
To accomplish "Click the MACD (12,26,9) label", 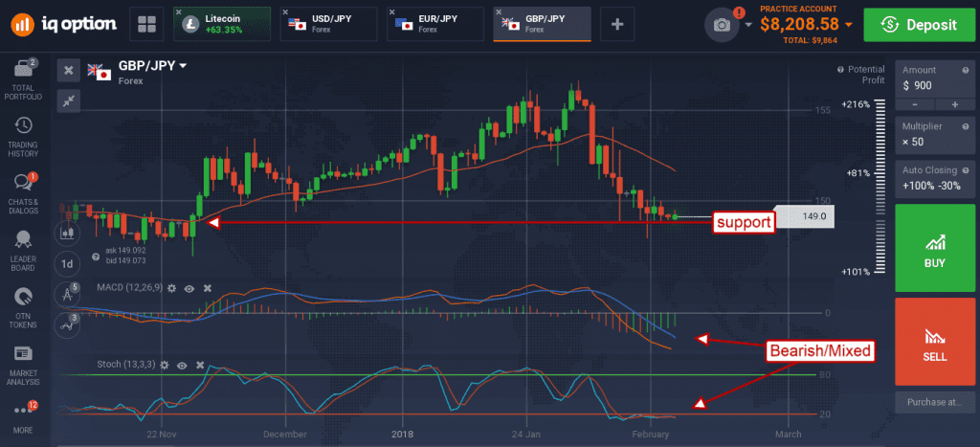I will pyautogui.click(x=129, y=287).
